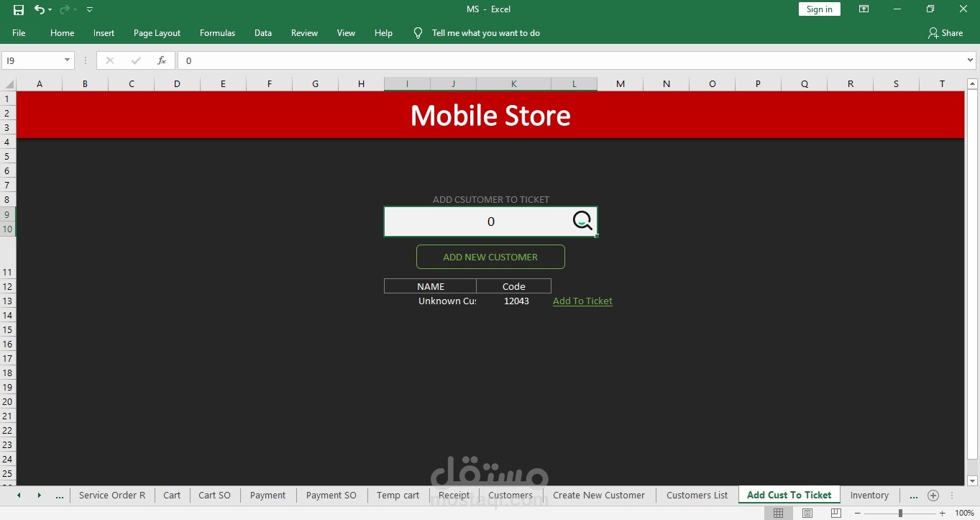
Task: Switch to Page Layout view icon
Action: pos(807,514)
